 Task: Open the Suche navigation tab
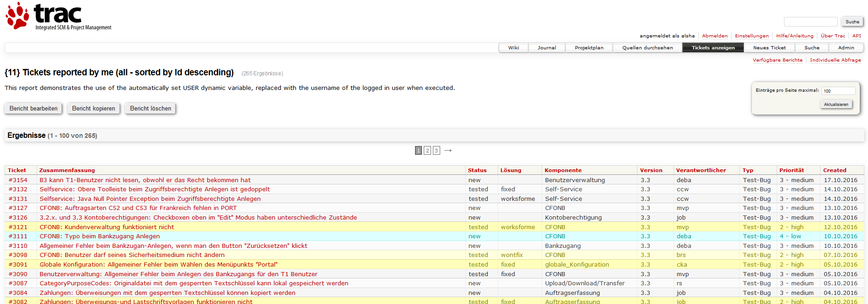(x=812, y=48)
